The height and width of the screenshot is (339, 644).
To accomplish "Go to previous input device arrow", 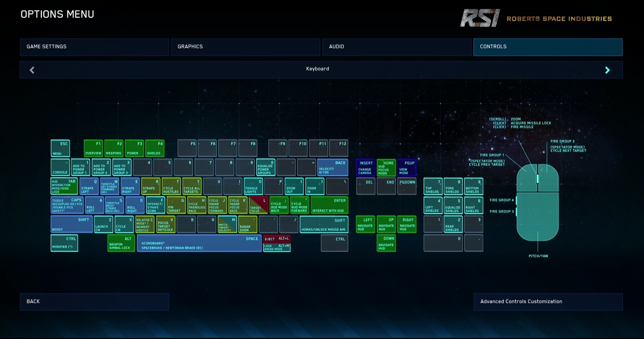I will coord(32,70).
